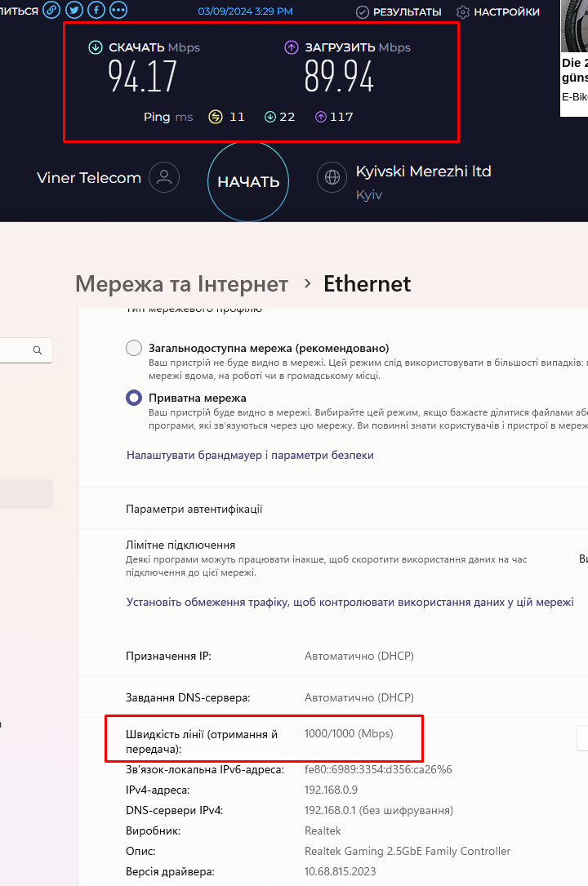Click the gear icon beside НАСТРОЙКИ
588x886 pixels.
[462, 12]
